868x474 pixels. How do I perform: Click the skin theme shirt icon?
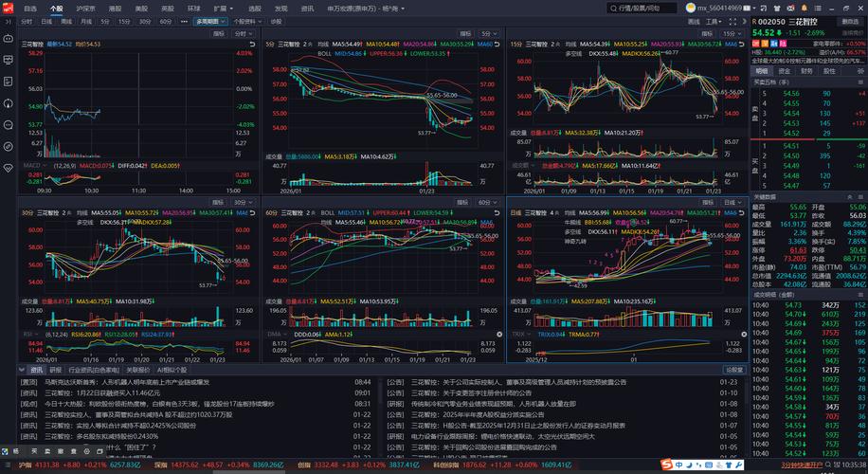coord(778,8)
